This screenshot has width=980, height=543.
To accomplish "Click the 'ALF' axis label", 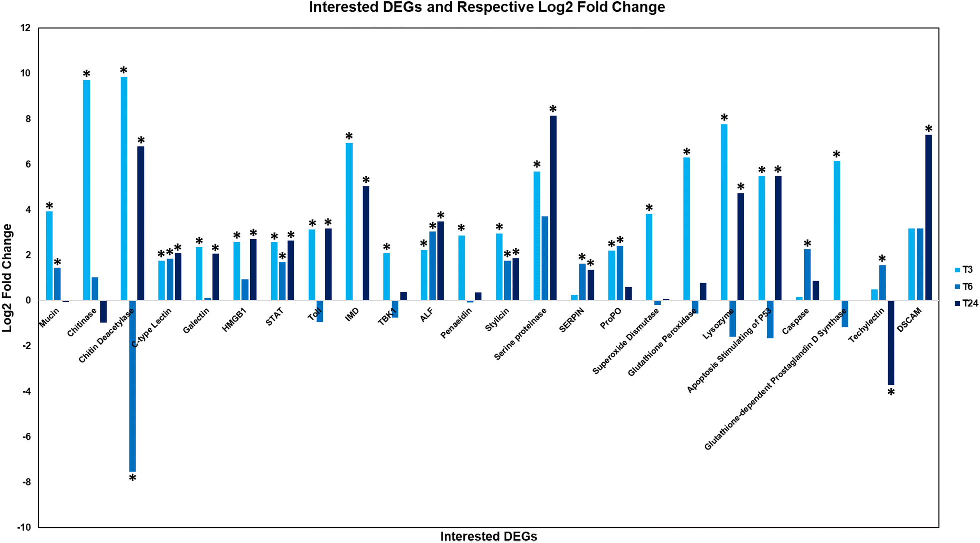I will [427, 315].
